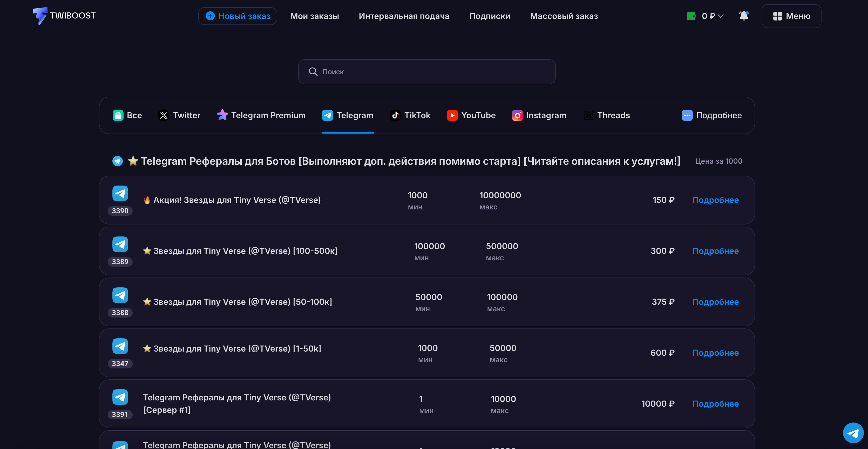Open the Подписки section
Image resolution: width=868 pixels, height=449 pixels.
pyautogui.click(x=490, y=16)
